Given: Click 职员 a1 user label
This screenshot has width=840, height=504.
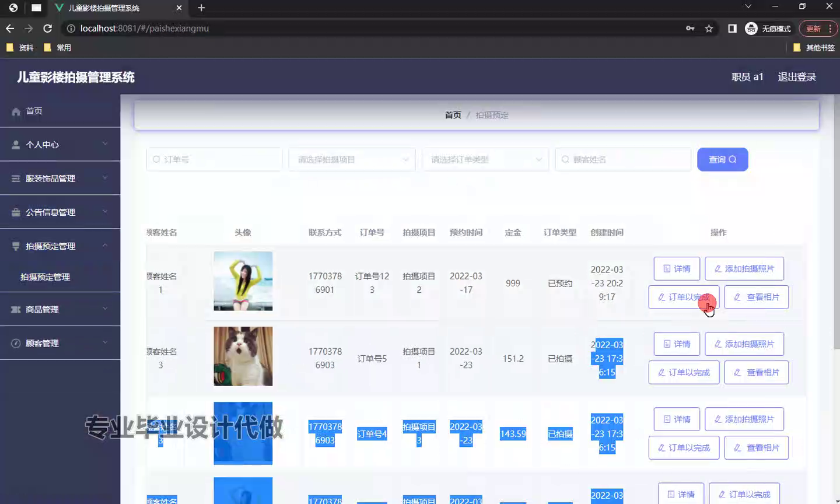Looking at the screenshot, I should (x=747, y=77).
